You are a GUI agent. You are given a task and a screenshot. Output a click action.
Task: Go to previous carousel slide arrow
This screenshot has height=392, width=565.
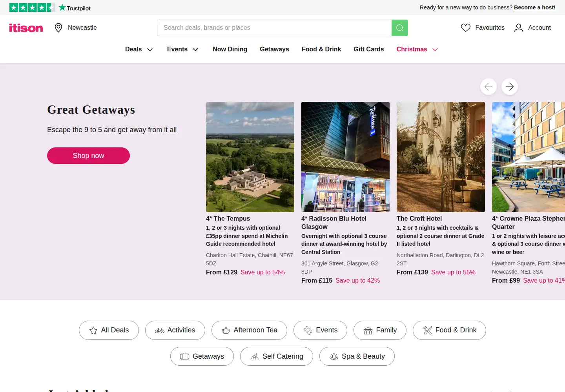click(x=488, y=87)
